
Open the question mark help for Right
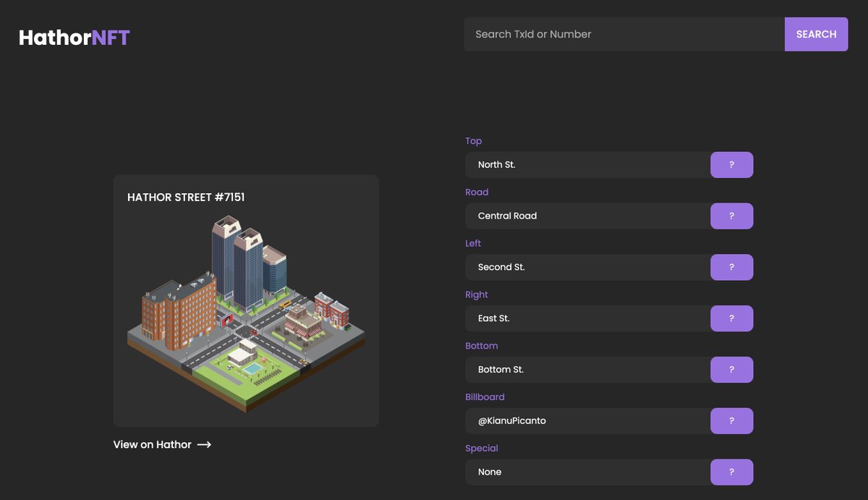click(x=731, y=318)
